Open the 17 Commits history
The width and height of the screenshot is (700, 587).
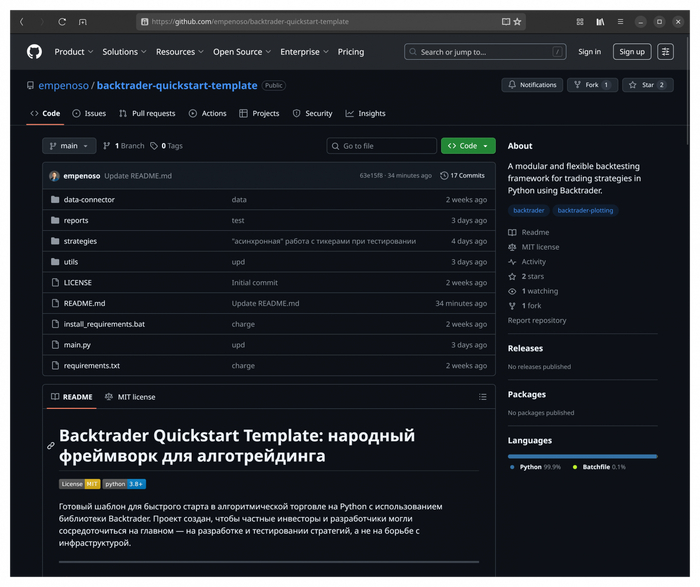(x=462, y=175)
